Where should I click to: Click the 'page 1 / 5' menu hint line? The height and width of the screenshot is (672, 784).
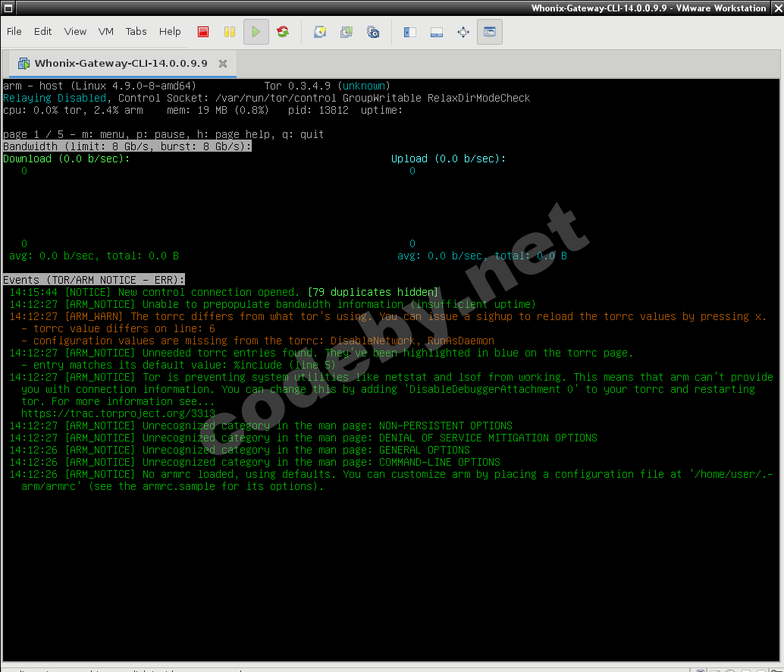point(164,134)
